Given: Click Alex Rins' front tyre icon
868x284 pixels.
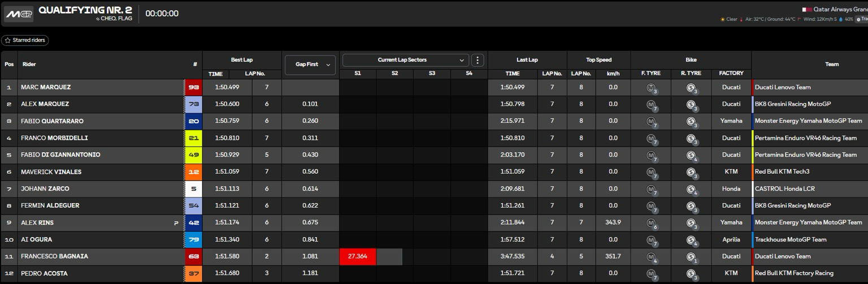Looking at the screenshot, I should 652,223.
